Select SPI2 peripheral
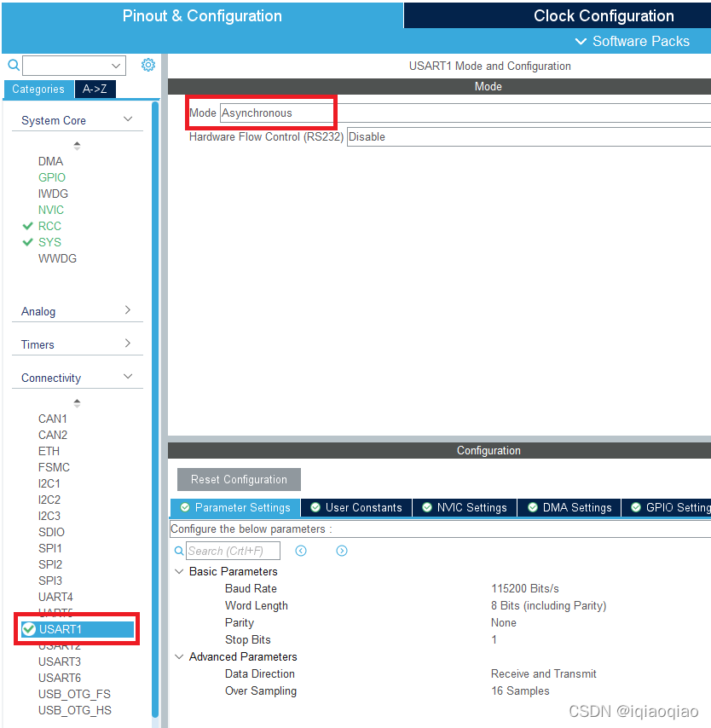711x728 pixels. tap(50, 564)
